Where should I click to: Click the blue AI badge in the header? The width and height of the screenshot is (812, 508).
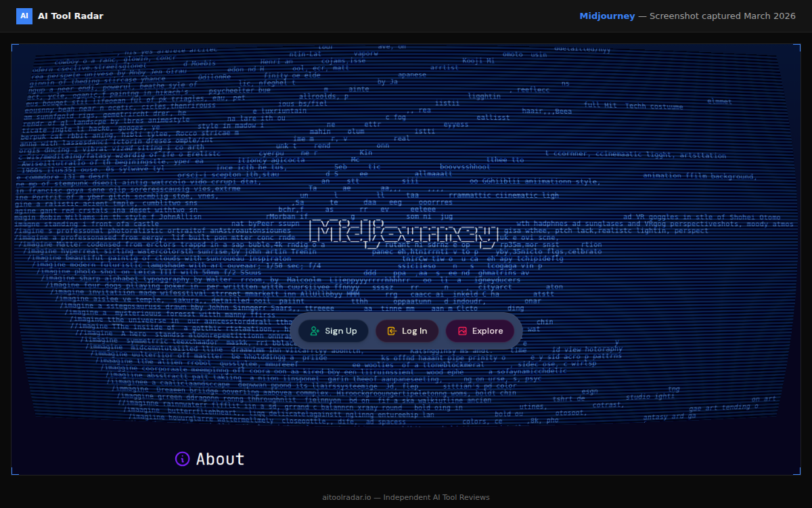24,15
